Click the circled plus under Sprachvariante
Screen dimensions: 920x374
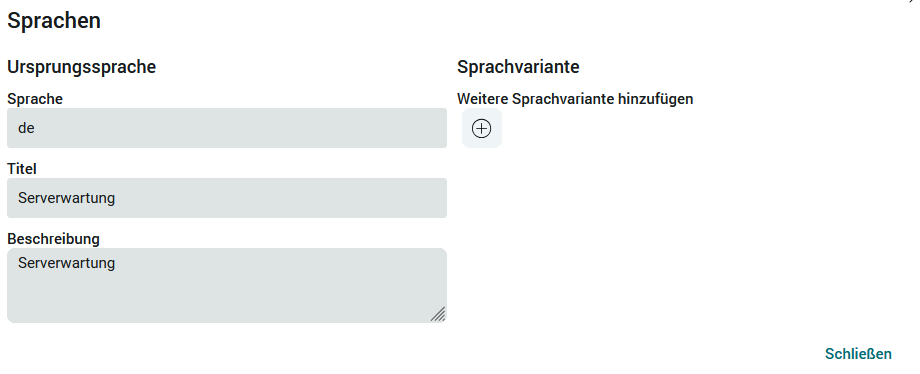tap(482, 128)
